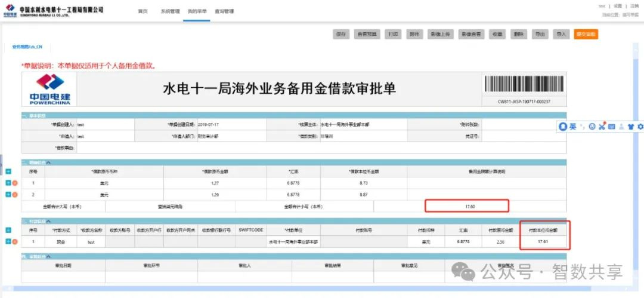644x298 pixels.
Task: Click the 导入 button
Action: click(561, 34)
